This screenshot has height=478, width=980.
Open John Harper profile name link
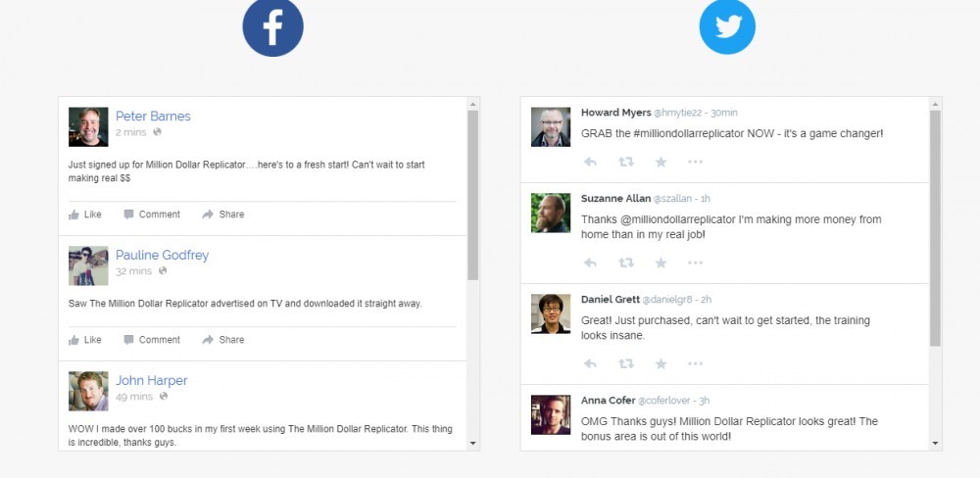(151, 380)
